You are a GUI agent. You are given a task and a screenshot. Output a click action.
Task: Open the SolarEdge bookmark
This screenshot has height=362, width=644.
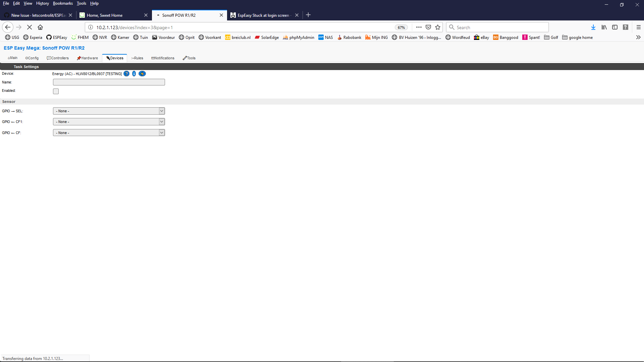267,37
